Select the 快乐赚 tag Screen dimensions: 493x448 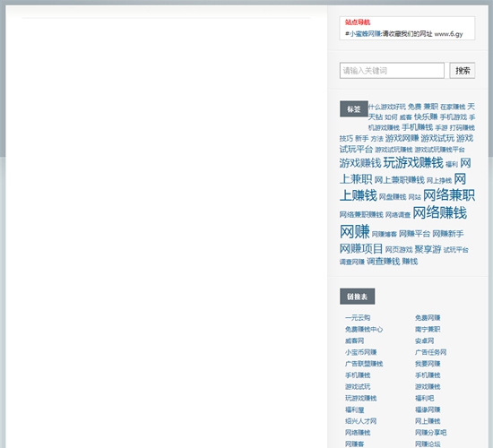[426, 117]
